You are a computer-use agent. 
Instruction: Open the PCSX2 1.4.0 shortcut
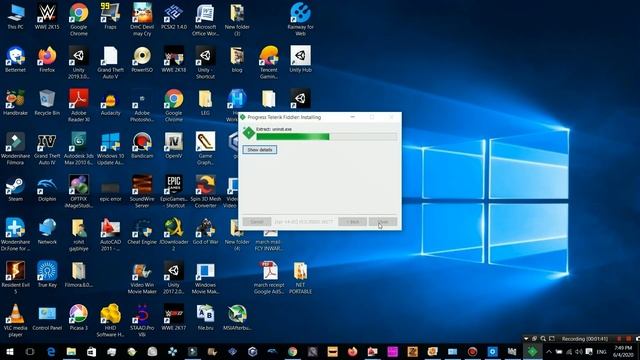[x=174, y=17]
